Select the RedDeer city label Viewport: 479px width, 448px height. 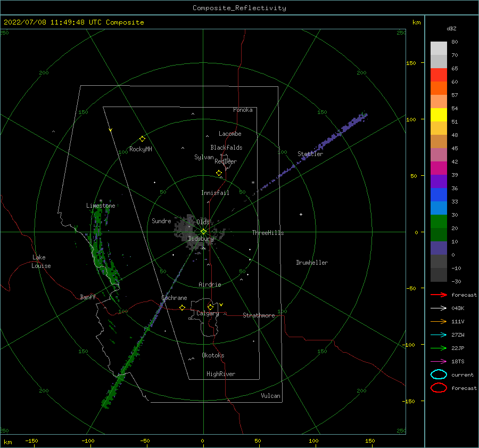click(x=226, y=161)
